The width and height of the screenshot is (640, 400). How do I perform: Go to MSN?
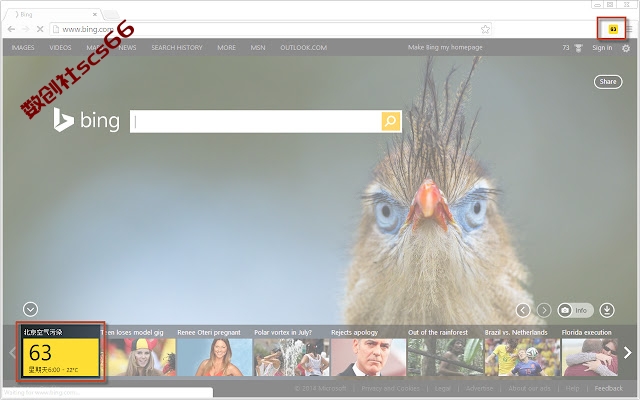[x=258, y=48]
